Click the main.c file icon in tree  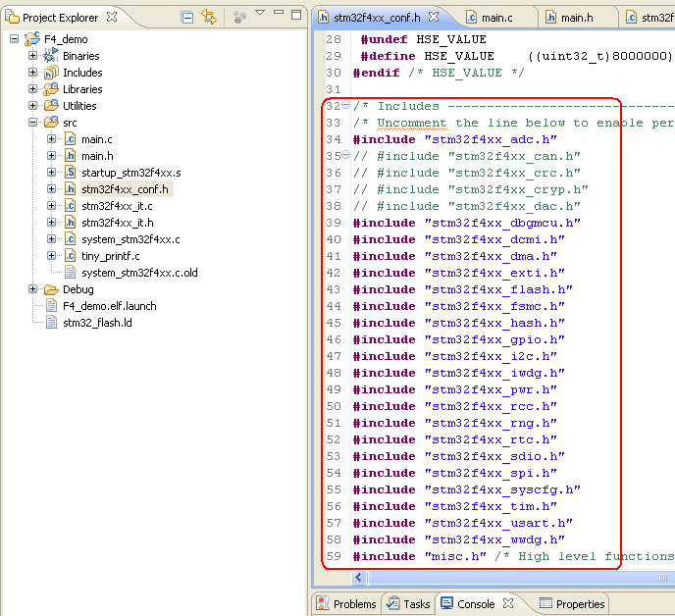pos(70,139)
